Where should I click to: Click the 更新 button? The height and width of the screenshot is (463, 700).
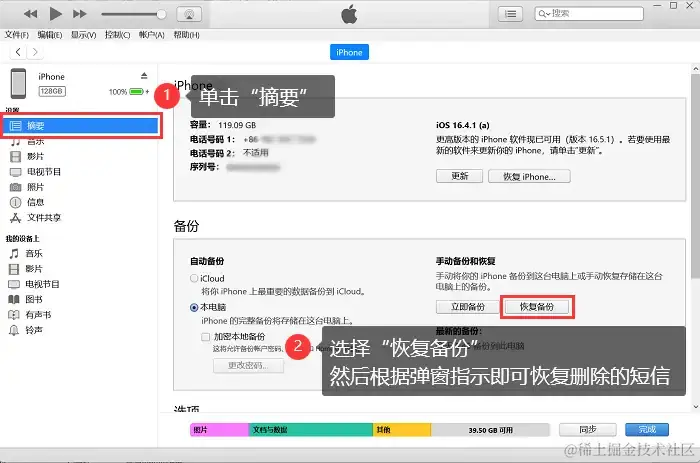point(459,176)
